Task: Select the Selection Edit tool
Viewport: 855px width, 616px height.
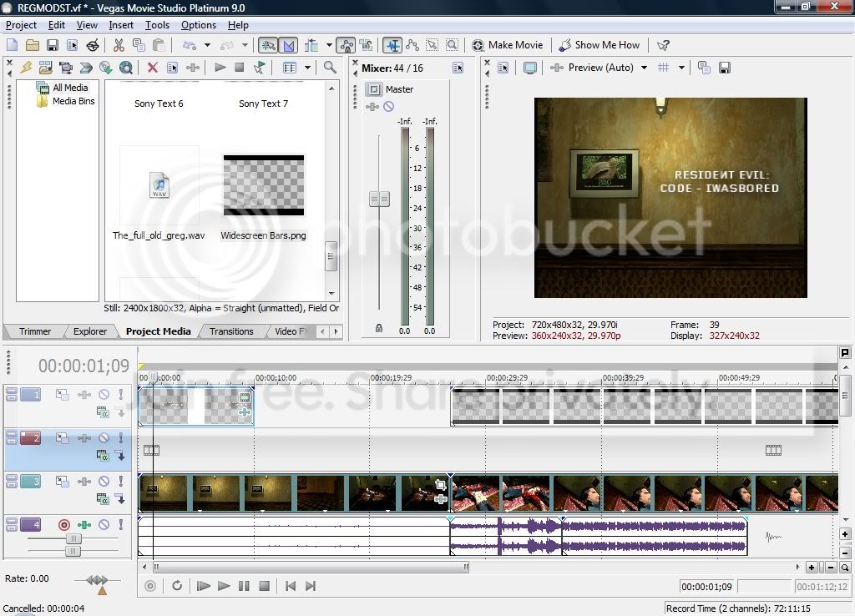Action: [x=433, y=45]
